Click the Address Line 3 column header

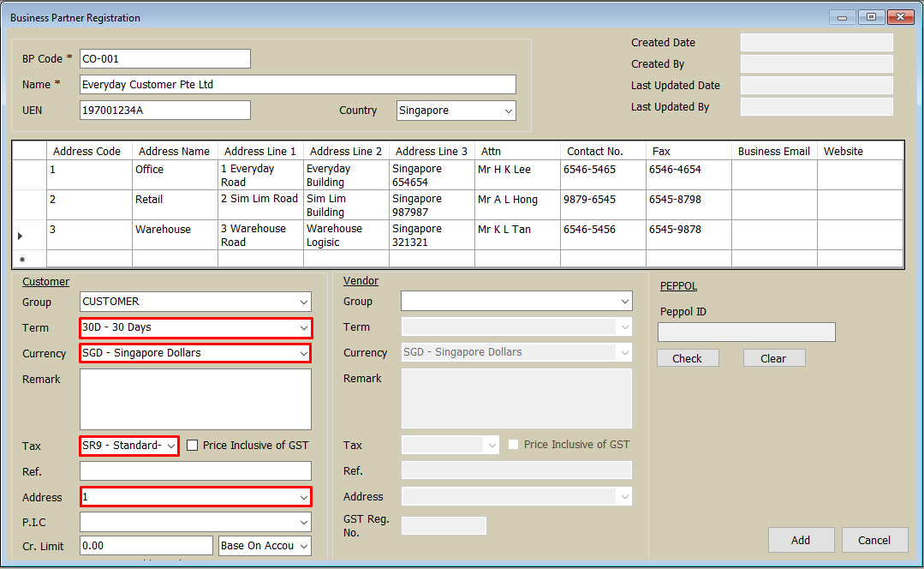coord(432,151)
